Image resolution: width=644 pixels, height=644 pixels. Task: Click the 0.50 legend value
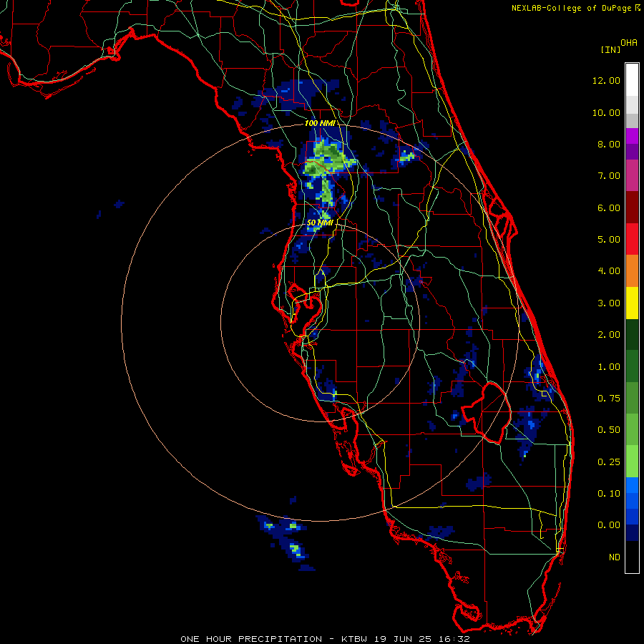click(609, 430)
